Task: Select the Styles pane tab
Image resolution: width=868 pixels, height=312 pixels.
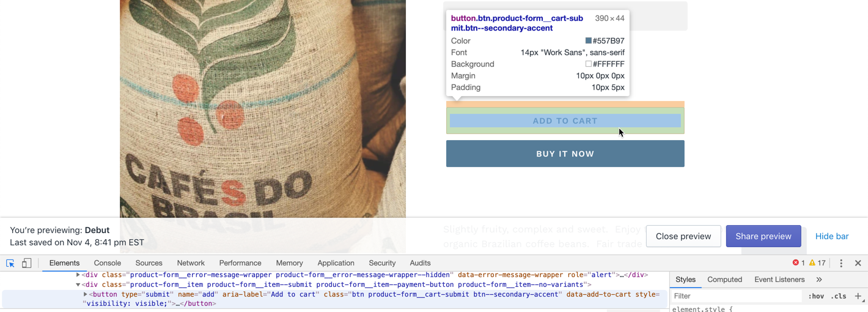Action: (x=685, y=280)
